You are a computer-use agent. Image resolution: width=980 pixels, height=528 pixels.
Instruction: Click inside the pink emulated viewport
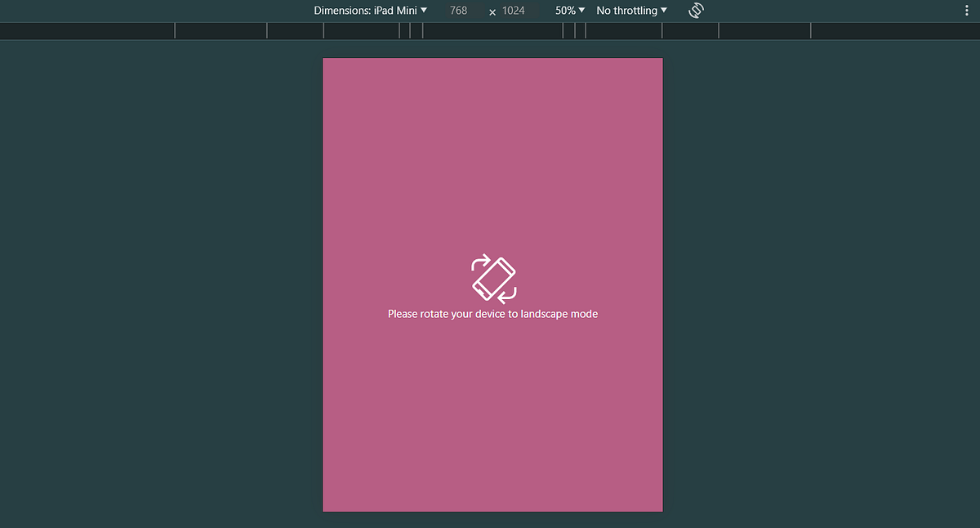coord(492,163)
